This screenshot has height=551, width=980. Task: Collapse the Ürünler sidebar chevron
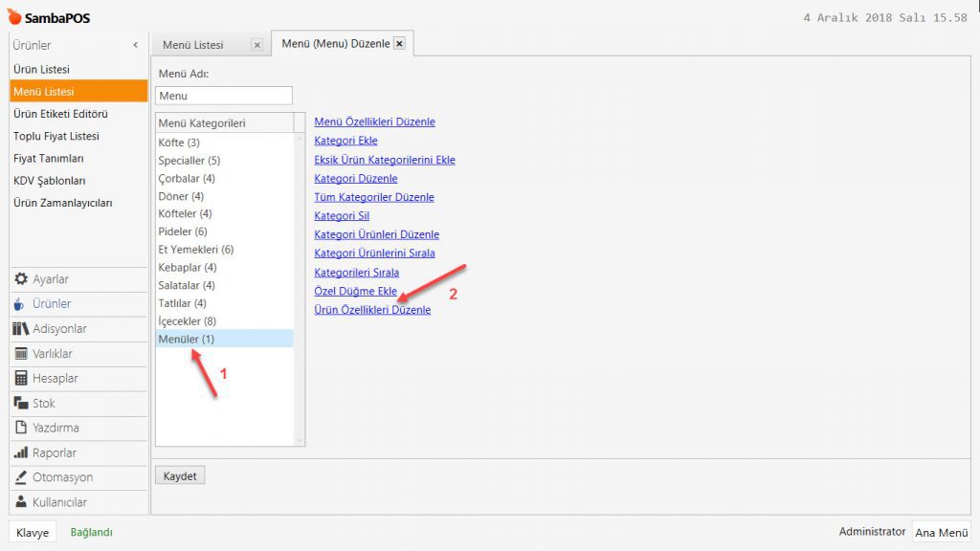tap(135, 46)
